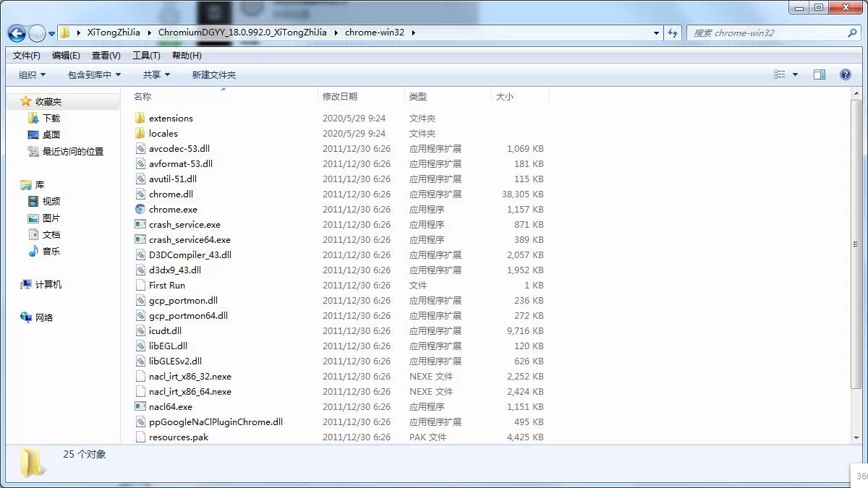This screenshot has width=868, height=488.
Task: Open the 共享 dropdown
Action: 156,74
